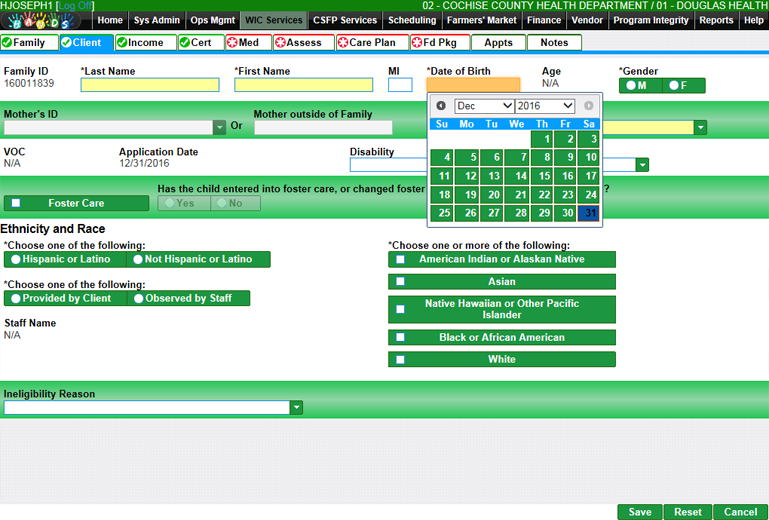The image size is (769, 520).
Task: Check the Foster Care checkbox
Action: pyautogui.click(x=15, y=203)
